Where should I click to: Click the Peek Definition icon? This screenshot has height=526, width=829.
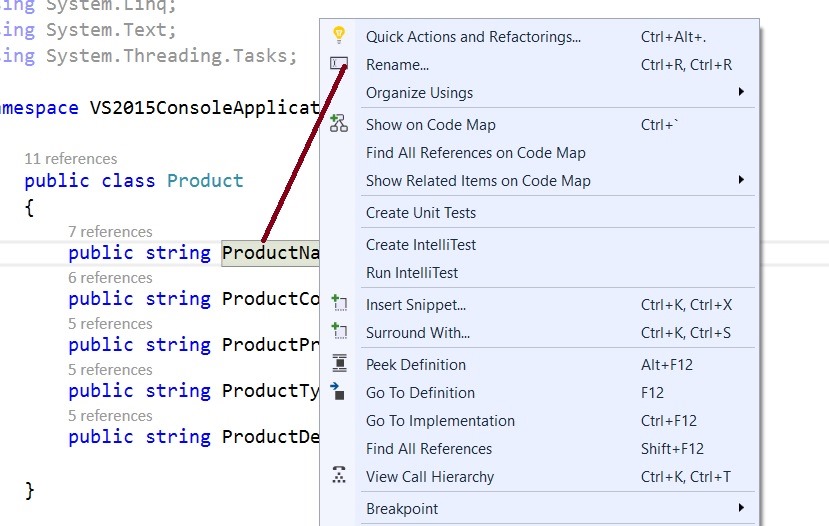339,364
